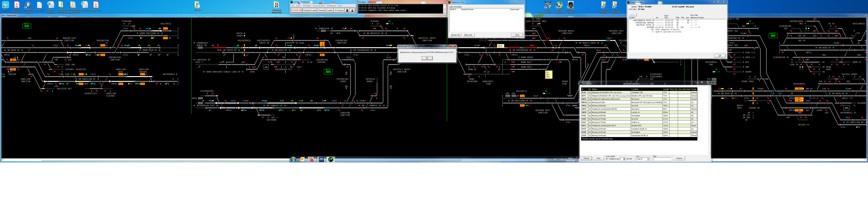Click the Reminder Override button

point(310,10)
